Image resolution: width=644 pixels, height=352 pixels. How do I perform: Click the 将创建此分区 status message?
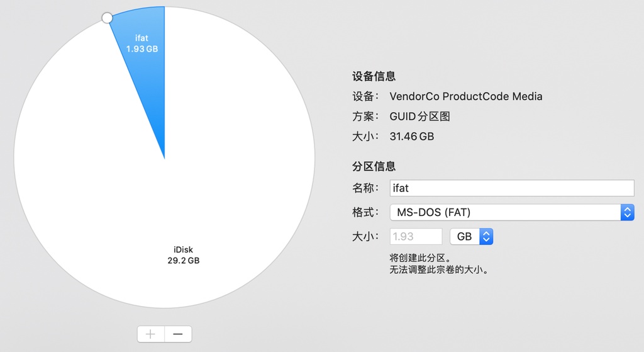pos(420,258)
